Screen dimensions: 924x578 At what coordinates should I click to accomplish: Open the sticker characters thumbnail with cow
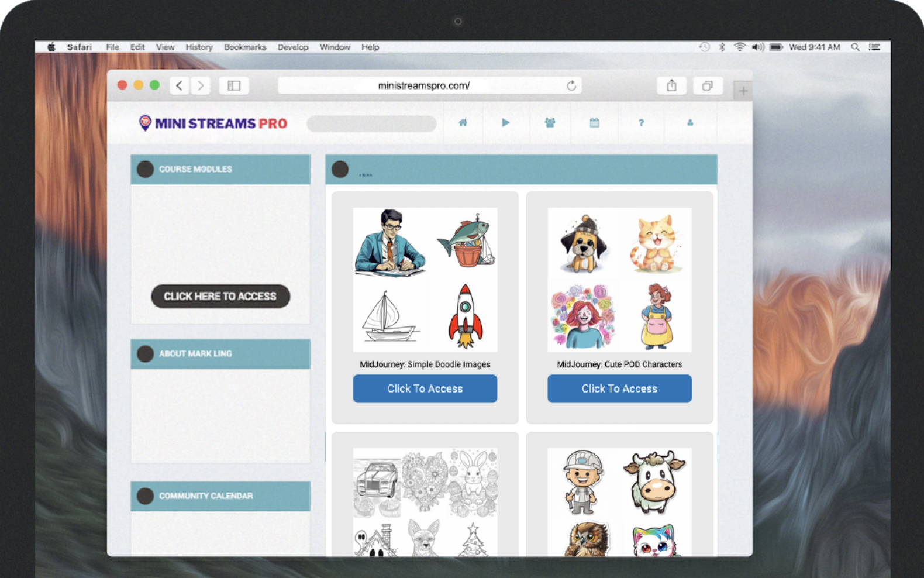619,502
